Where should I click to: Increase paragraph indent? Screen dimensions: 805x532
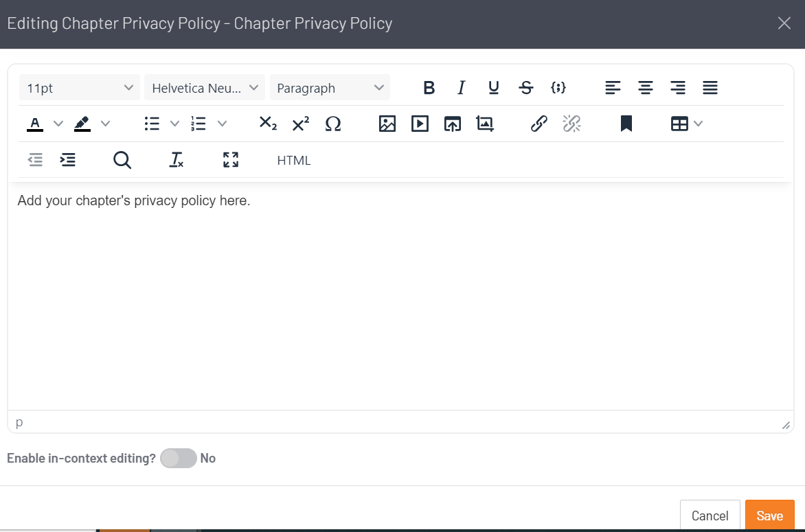(x=68, y=160)
